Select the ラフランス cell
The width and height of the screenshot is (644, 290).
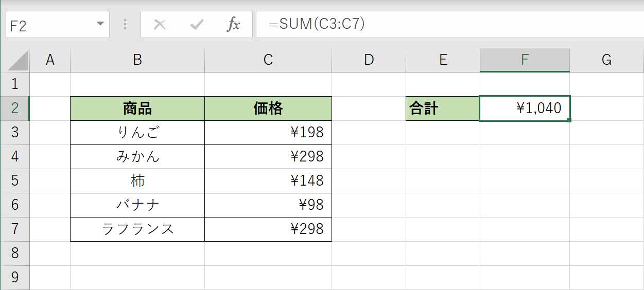137,229
